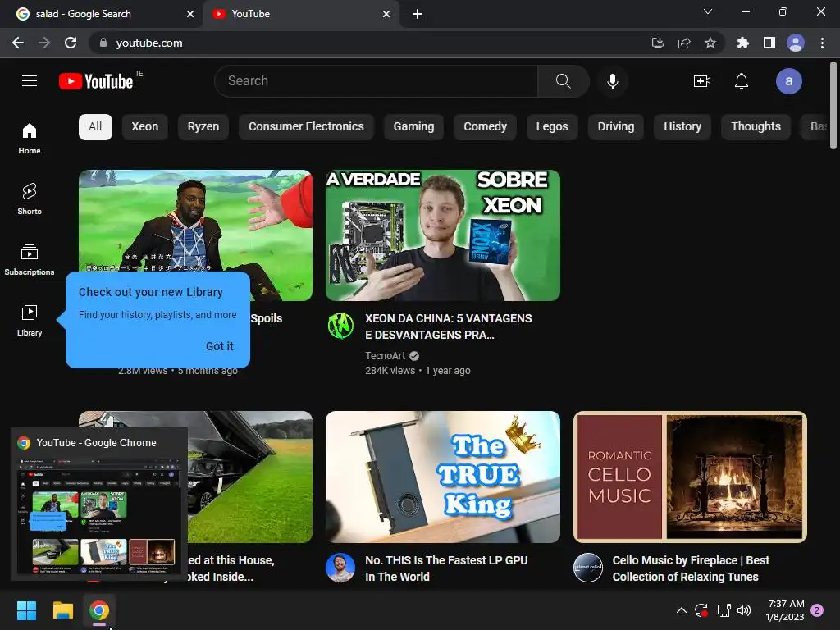Open the Chrome three-dot menu
This screenshot has height=630, width=840.
click(x=822, y=43)
